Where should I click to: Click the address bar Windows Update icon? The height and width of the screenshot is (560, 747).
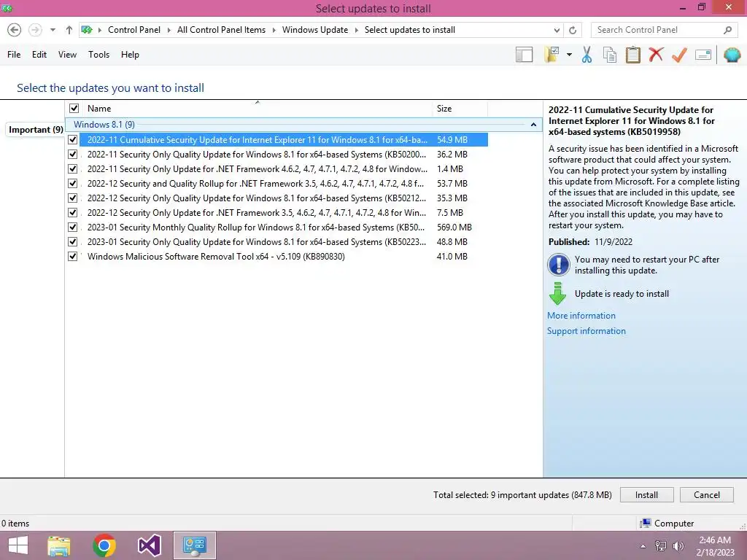click(87, 30)
